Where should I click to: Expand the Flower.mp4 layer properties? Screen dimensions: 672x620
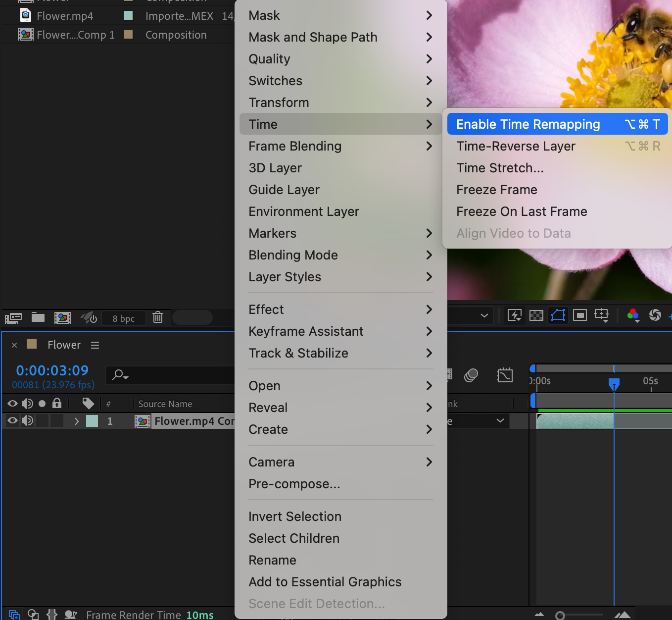pyautogui.click(x=76, y=421)
